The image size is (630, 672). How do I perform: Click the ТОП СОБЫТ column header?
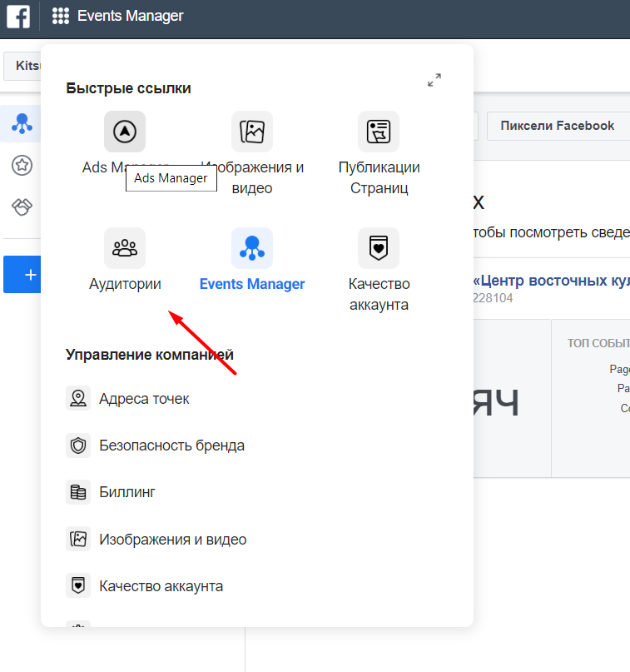pos(598,343)
